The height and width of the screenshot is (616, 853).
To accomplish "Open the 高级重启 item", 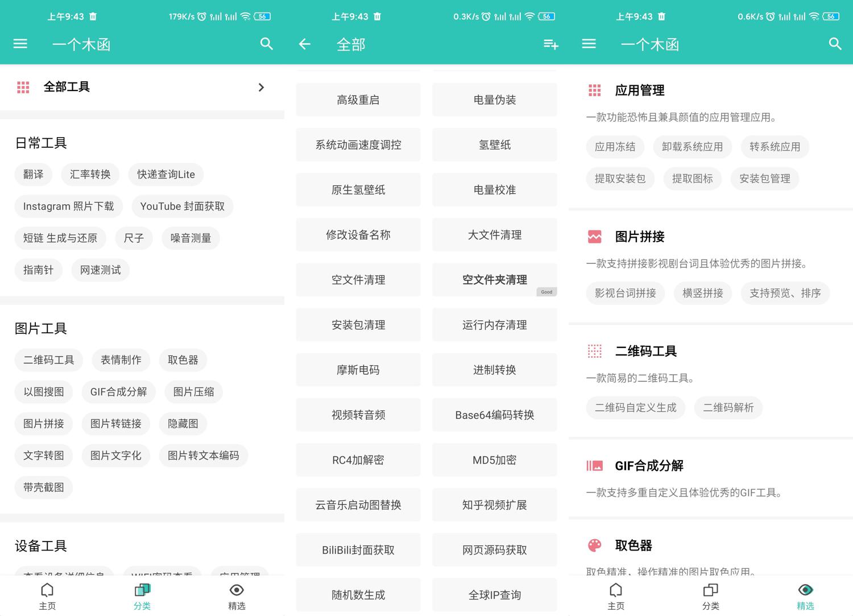I will coord(358,100).
